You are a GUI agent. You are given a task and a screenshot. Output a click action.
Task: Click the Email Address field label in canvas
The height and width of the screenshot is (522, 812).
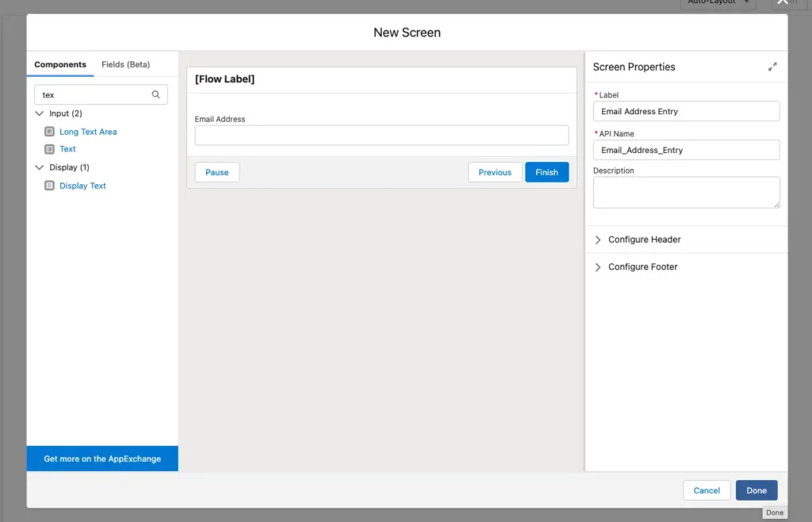[220, 118]
